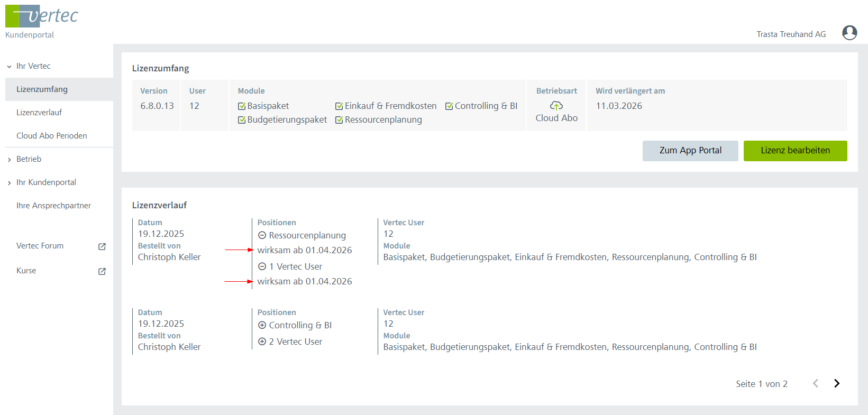Click the Cloud Abo upload icon
The width and height of the screenshot is (868, 415).
pyautogui.click(x=556, y=106)
